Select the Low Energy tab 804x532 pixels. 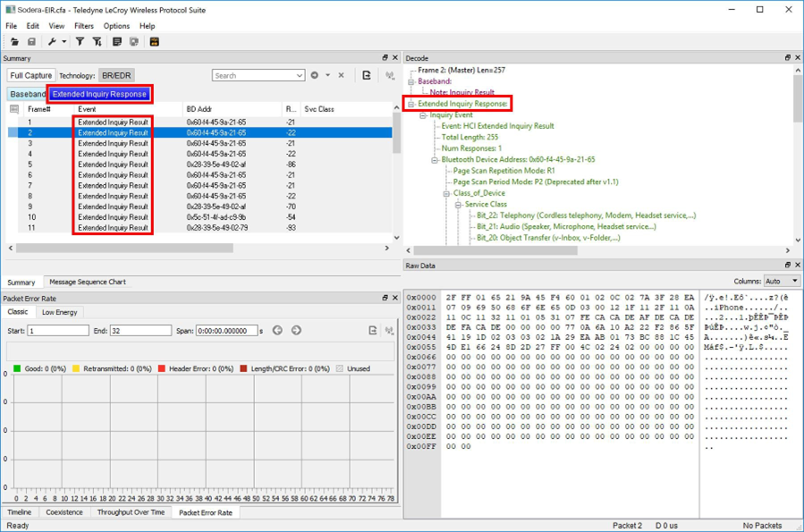pos(60,312)
